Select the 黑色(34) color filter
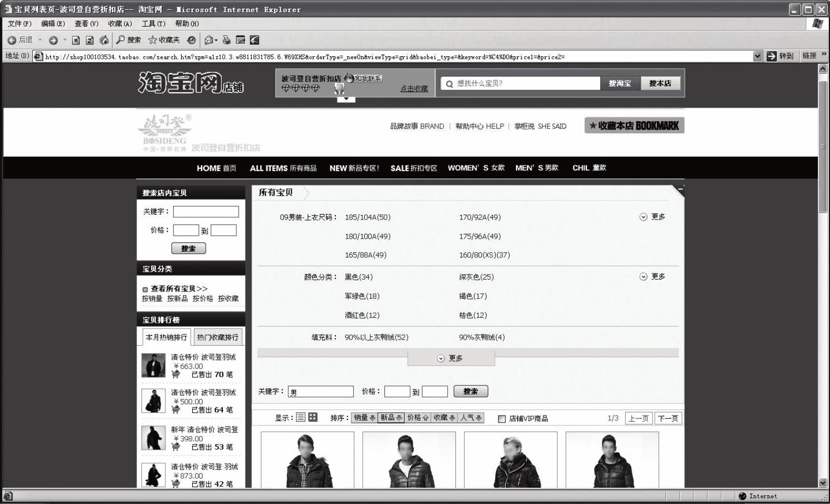Screen dimensions: 830x504 click(x=359, y=277)
